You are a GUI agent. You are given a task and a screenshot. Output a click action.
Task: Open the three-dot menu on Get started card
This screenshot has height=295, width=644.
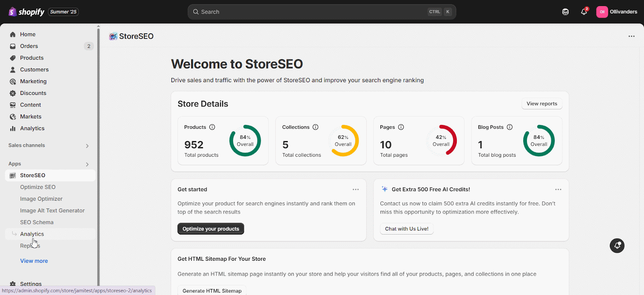point(356,189)
